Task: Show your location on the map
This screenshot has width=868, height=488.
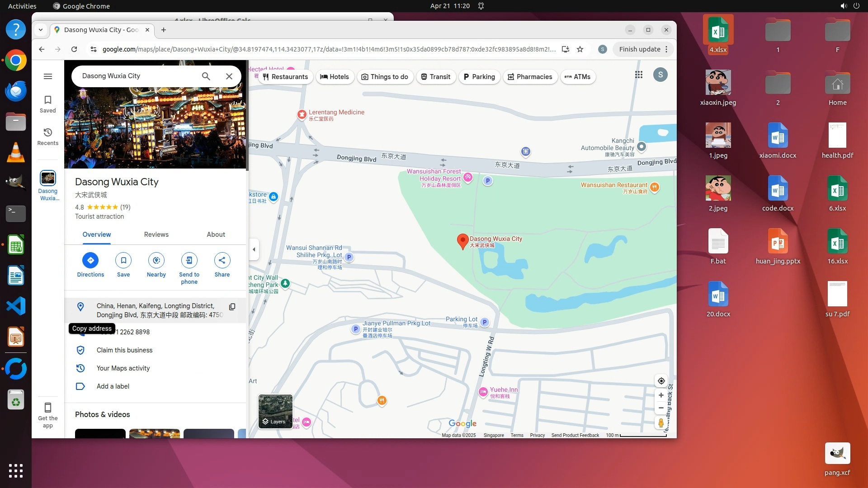Action: tap(661, 381)
